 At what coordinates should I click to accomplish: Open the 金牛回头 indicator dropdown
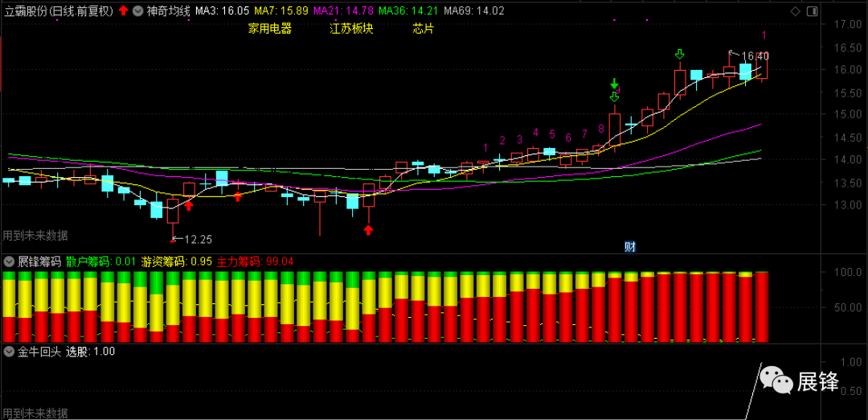[x=9, y=351]
